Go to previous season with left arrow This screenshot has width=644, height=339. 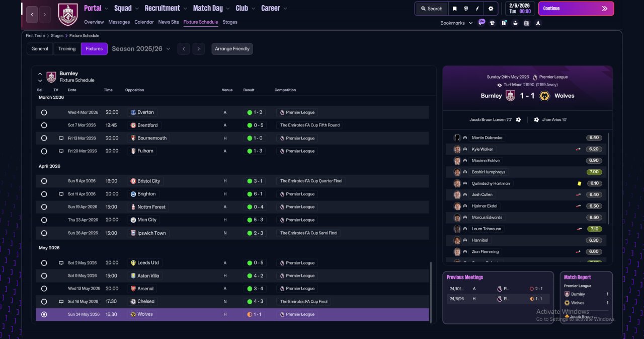(184, 49)
